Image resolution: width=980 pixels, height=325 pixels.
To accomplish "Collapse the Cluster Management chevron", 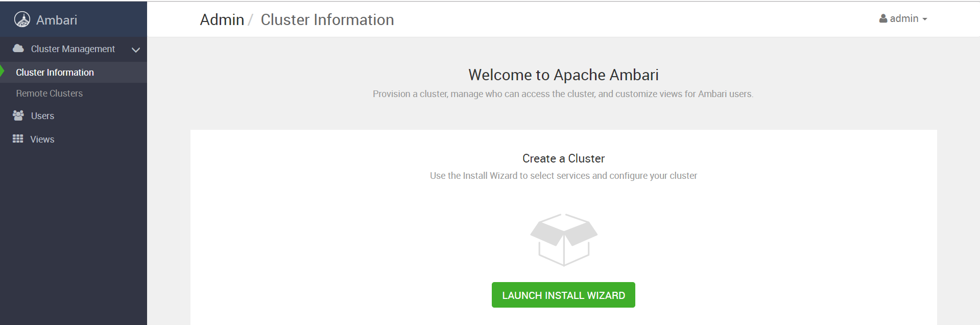I will [136, 50].
